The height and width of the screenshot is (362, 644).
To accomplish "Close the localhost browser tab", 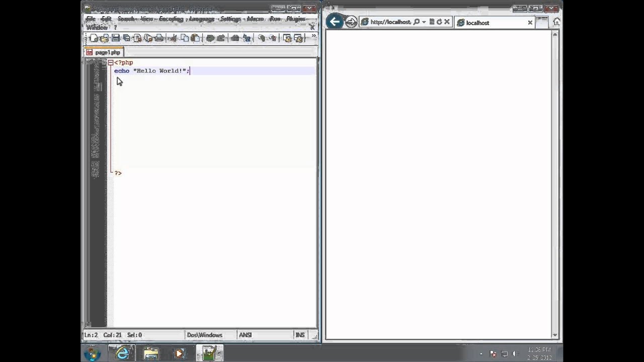I will tap(530, 23).
